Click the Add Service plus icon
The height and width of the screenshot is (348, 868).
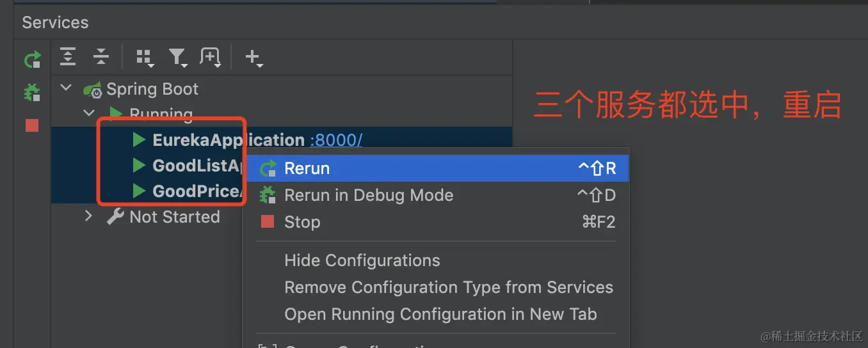pyautogui.click(x=253, y=58)
